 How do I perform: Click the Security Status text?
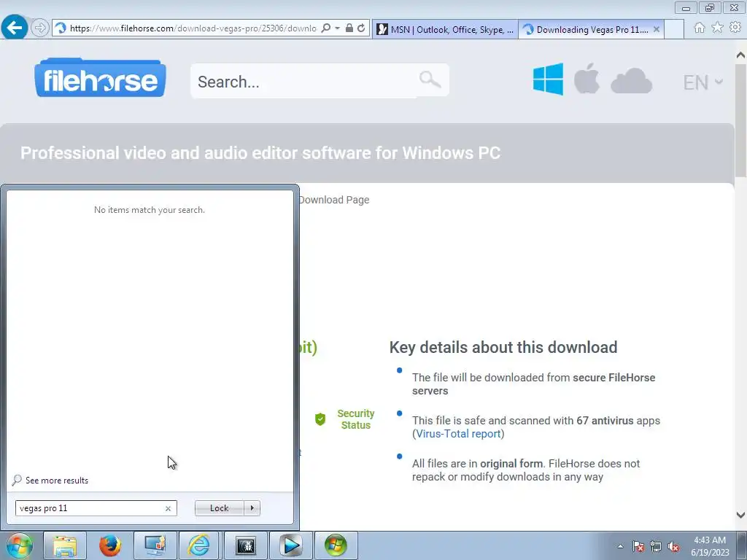[x=356, y=419]
